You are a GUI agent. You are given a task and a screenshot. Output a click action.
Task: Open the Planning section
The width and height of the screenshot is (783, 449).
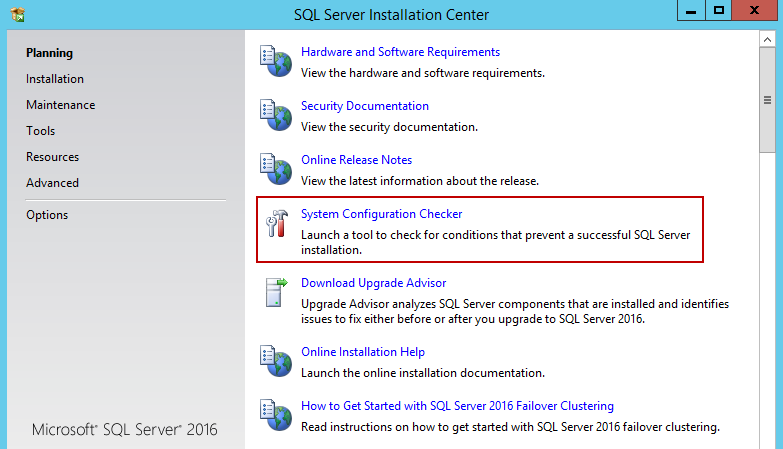49,53
